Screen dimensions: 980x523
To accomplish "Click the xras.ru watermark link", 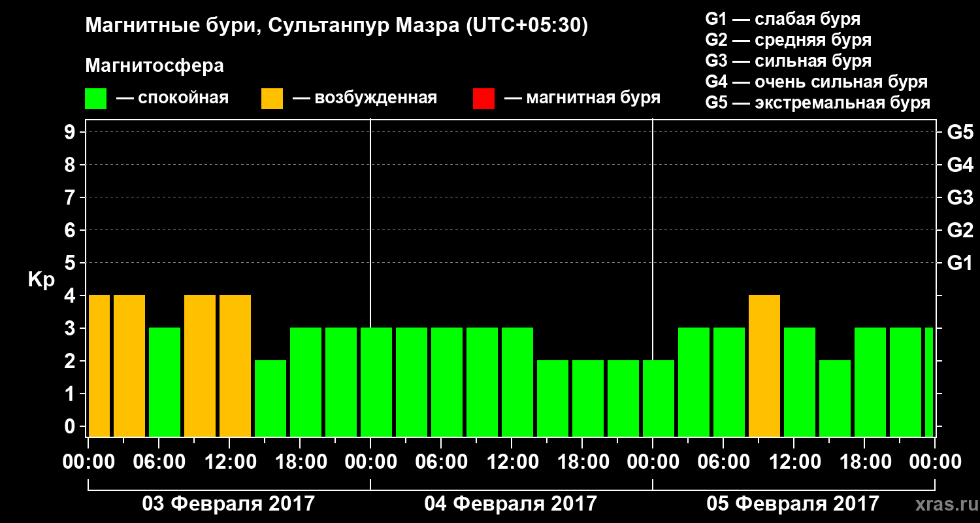I will pos(943,504).
